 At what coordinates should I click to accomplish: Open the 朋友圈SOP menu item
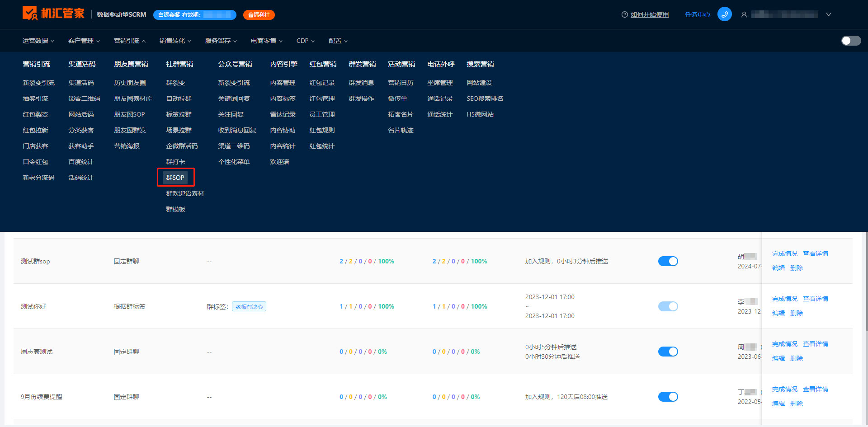(130, 114)
